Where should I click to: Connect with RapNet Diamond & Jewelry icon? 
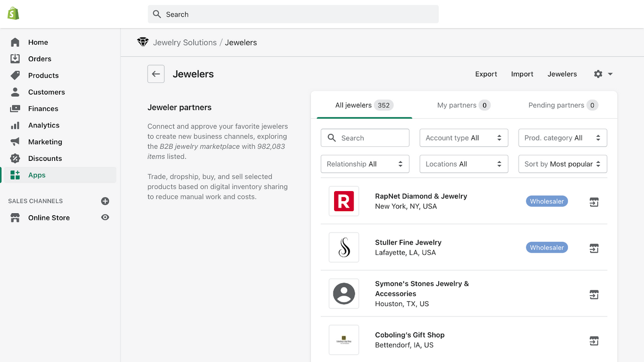[594, 202]
